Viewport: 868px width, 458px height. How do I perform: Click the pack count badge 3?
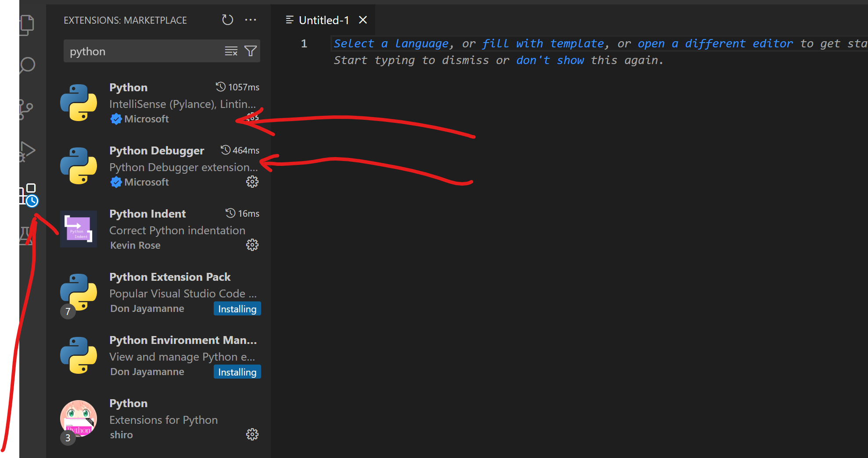coord(68,438)
